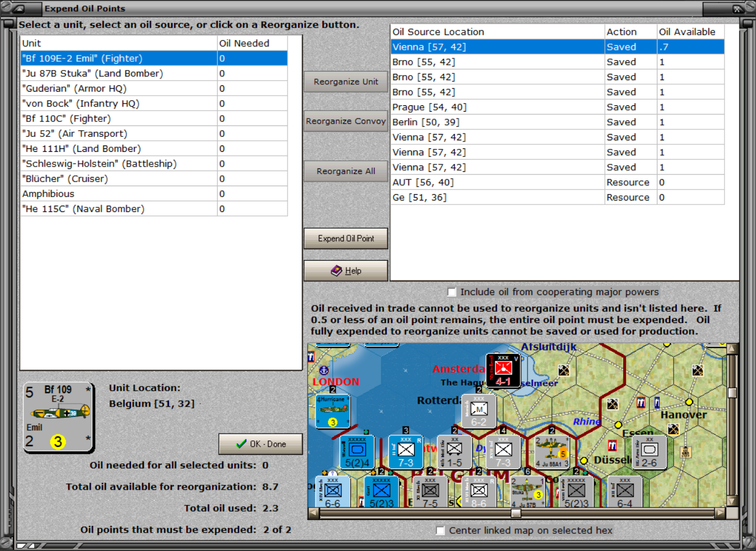Viewport: 756px width, 551px height.
Task: Click the XVI Mot 8-6 counter
Action: point(479,492)
